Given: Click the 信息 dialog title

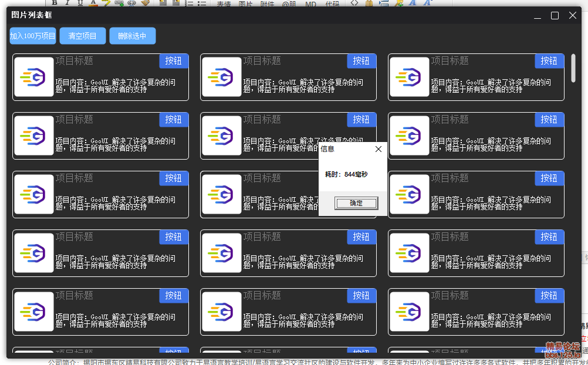Looking at the screenshot, I should [327, 149].
